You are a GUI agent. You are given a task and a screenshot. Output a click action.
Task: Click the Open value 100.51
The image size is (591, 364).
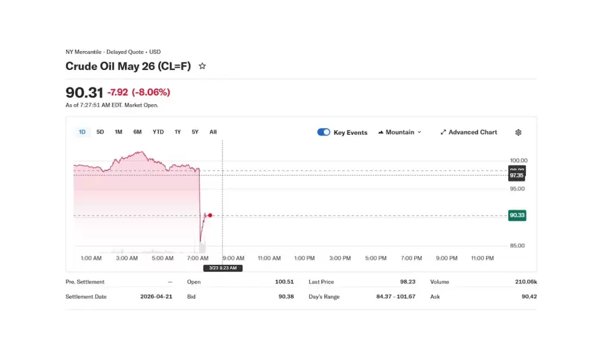click(x=284, y=282)
